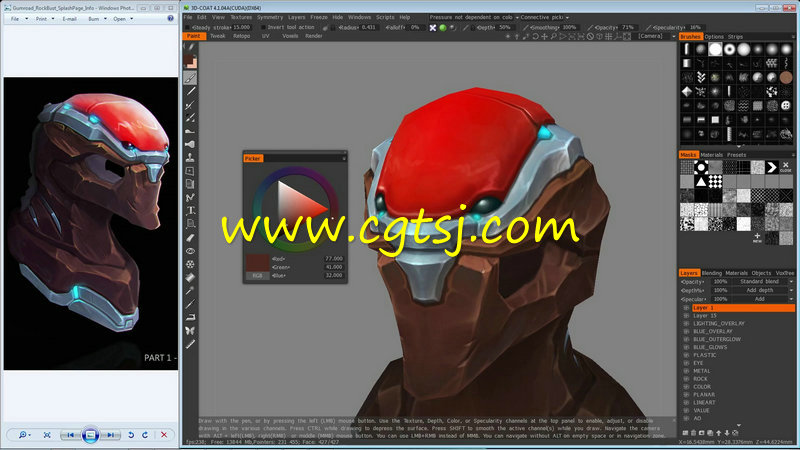Toggle visibility of AO layer

click(686, 418)
